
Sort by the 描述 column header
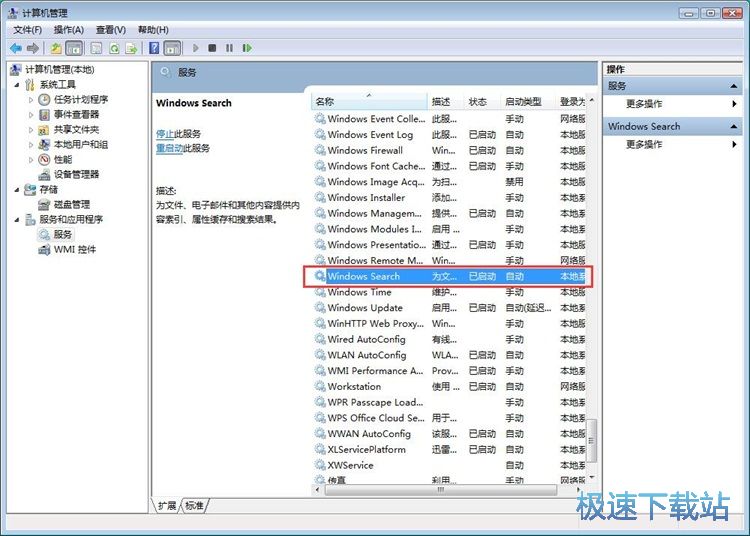point(446,101)
